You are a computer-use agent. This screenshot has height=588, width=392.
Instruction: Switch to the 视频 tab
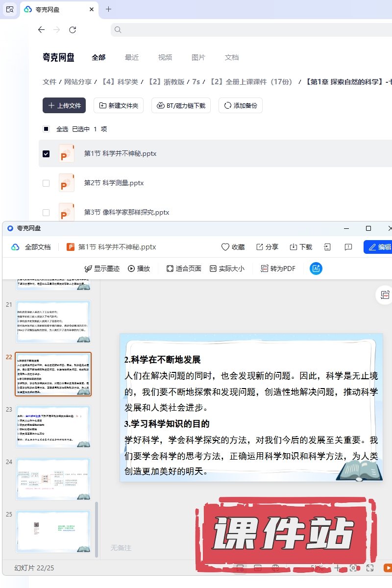click(165, 57)
